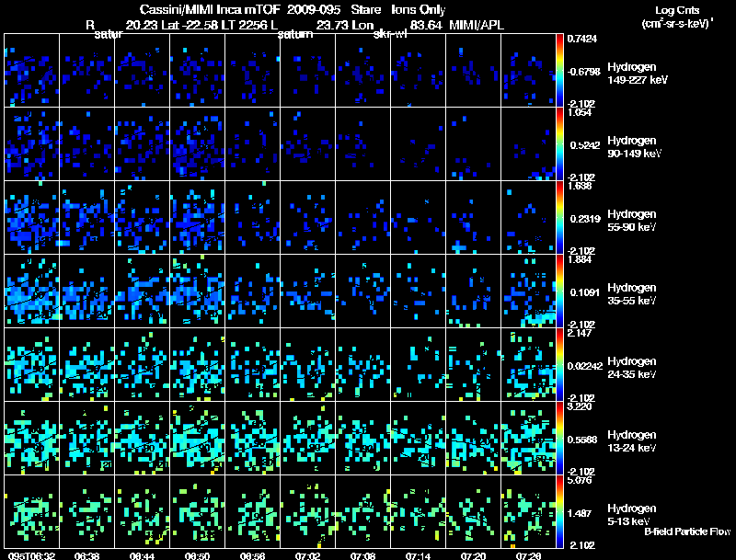Click the 07:02 time axis label
This screenshot has width=736, height=560.
[x=307, y=555]
